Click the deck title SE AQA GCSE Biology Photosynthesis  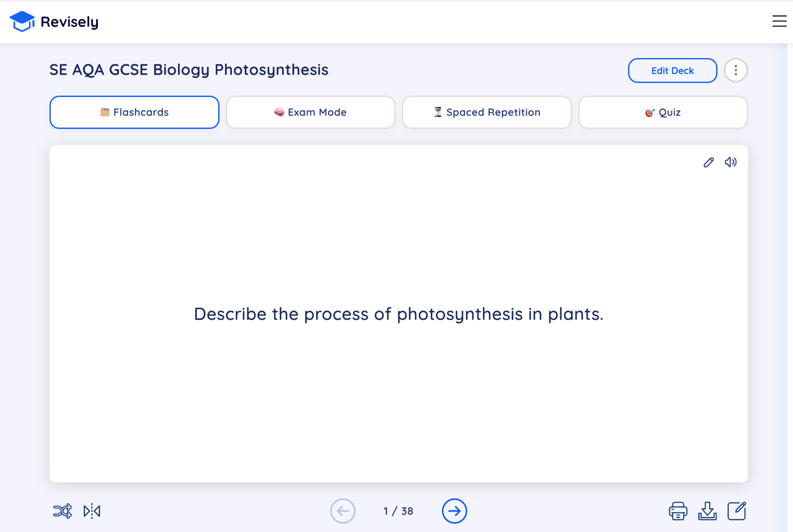pyautogui.click(x=189, y=70)
